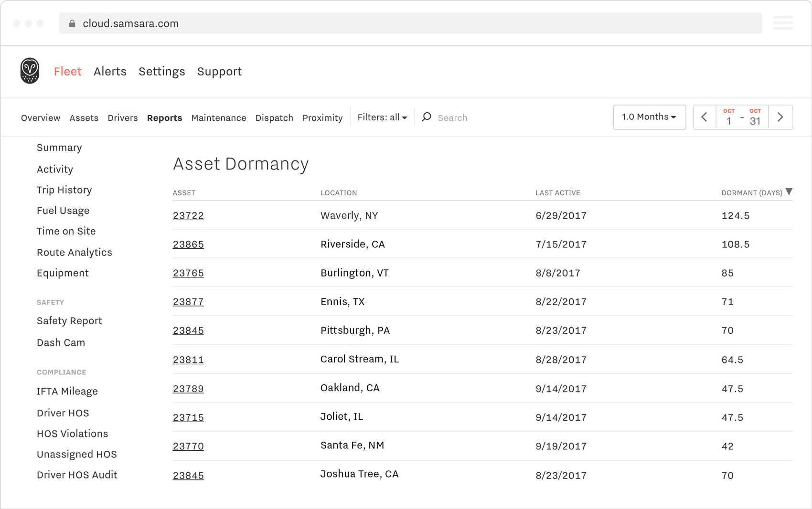This screenshot has width=812, height=509.
Task: Open the Activity report
Action: (55, 170)
